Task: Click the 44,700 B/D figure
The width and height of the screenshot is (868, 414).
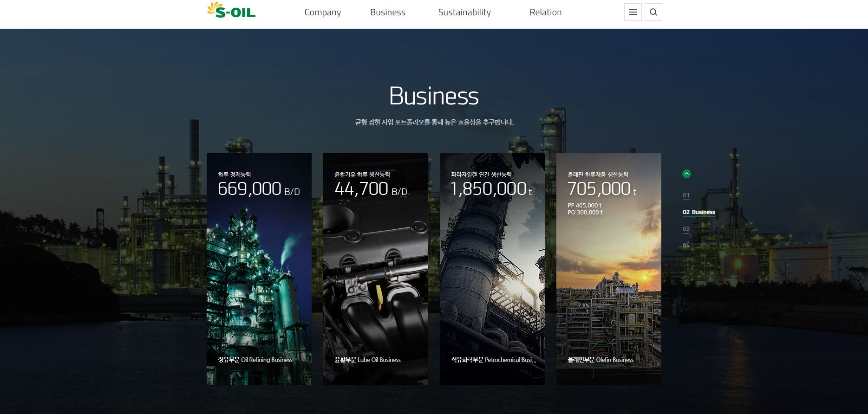Action: point(371,189)
